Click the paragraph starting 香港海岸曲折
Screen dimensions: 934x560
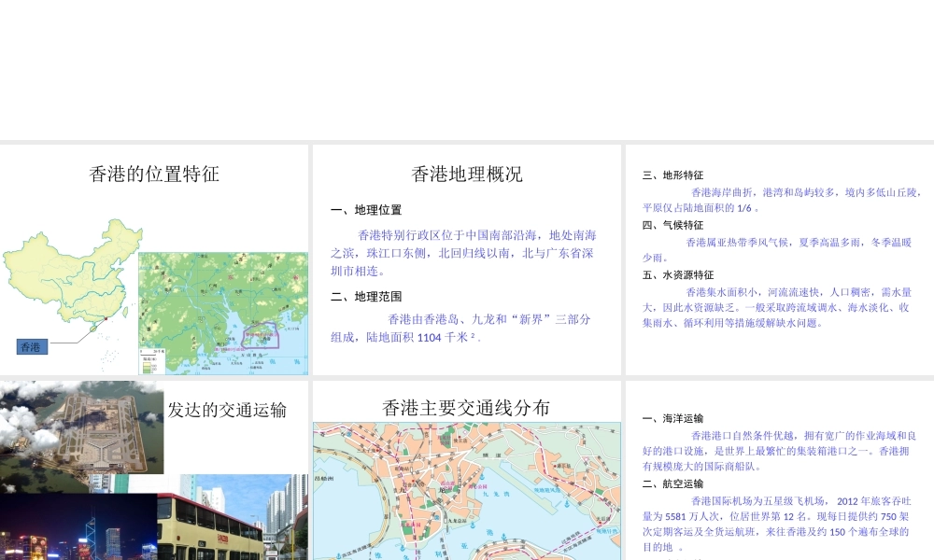(x=782, y=200)
